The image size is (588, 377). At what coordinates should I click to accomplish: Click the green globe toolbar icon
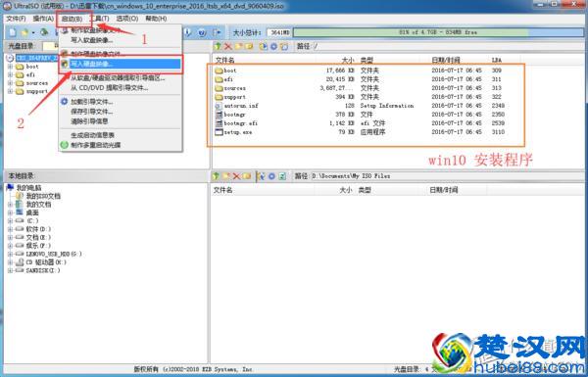click(45, 32)
